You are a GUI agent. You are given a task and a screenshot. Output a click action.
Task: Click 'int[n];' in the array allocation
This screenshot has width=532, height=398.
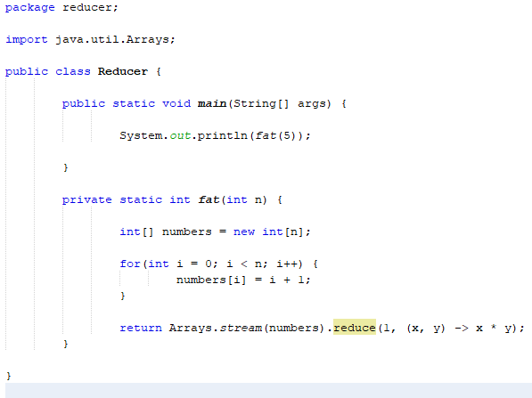[287, 231]
